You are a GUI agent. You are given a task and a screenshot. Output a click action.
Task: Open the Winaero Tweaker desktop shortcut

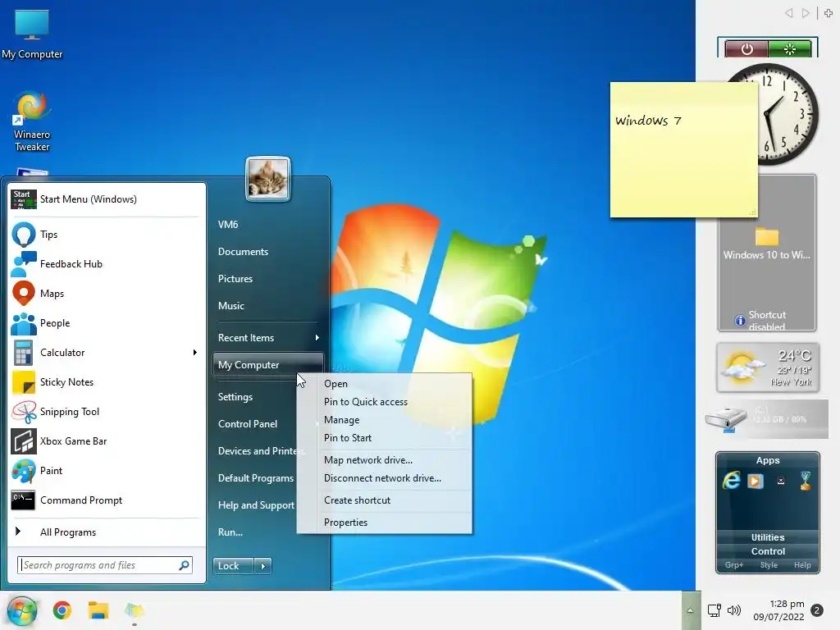32,122
